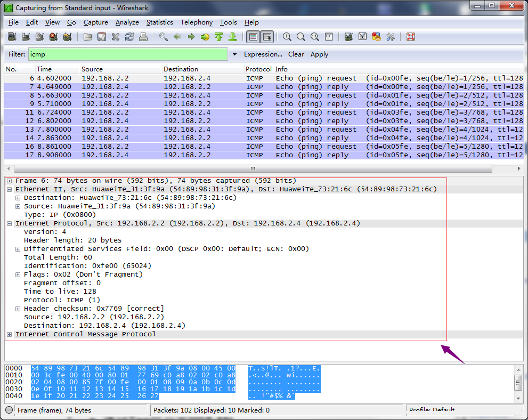Screen dimensions: 528x420
Task: Toggle auto scroll during live capture
Action: click(x=267, y=37)
